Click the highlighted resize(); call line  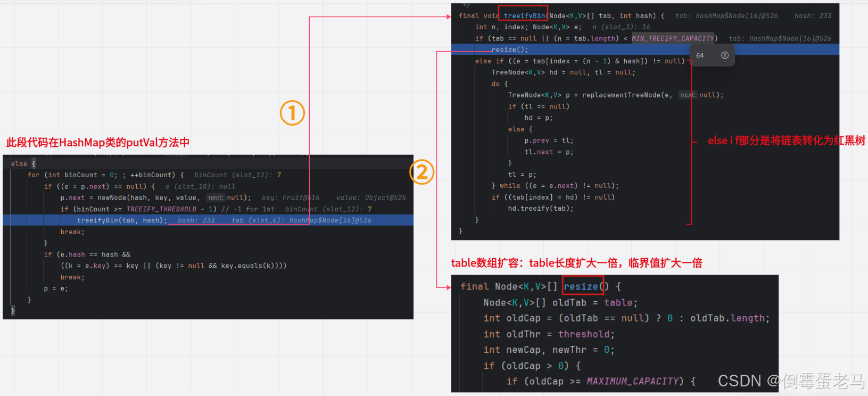[x=645, y=49]
